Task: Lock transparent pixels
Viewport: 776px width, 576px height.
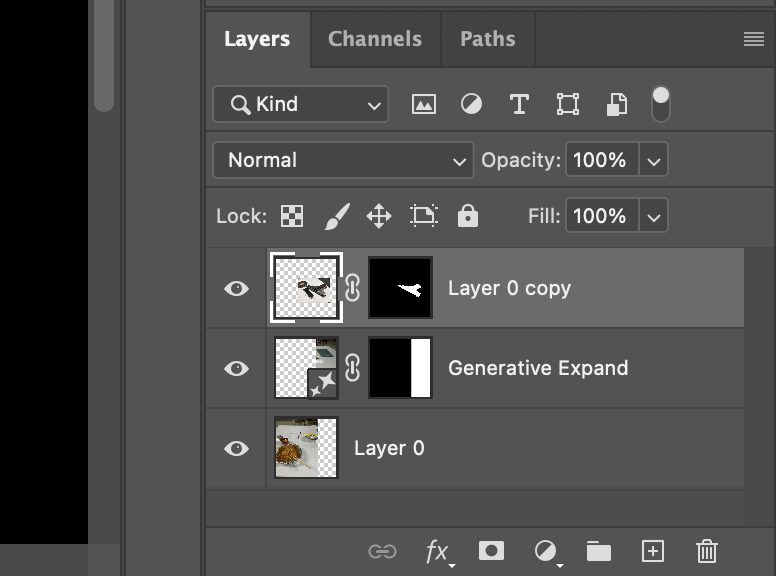Action: pos(292,216)
